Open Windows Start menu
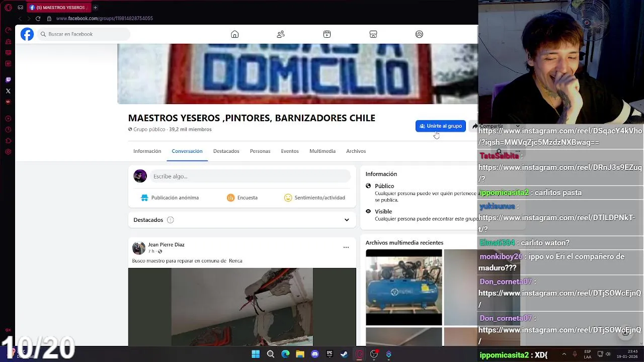 click(256, 354)
